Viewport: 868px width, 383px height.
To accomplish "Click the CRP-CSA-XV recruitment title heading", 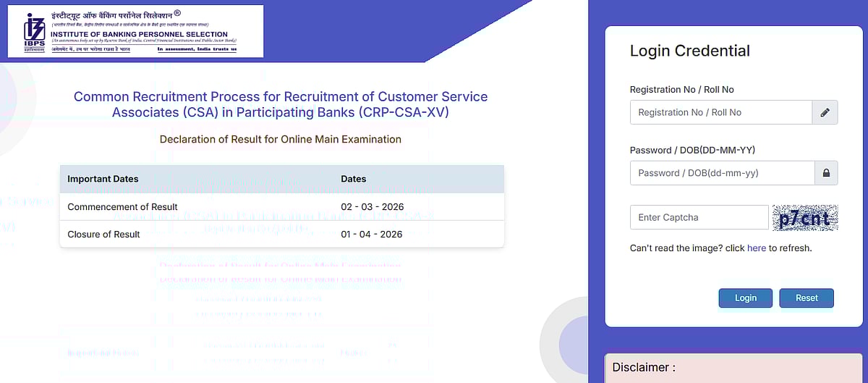I will [x=281, y=104].
